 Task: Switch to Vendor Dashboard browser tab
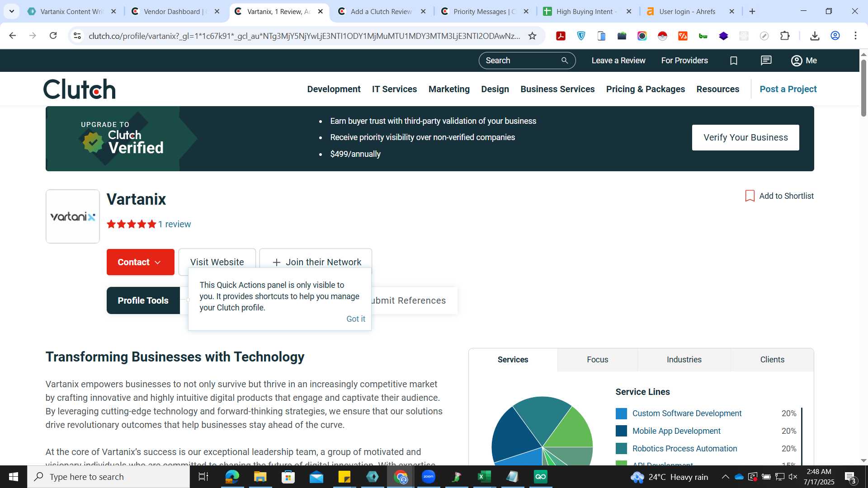click(175, 11)
